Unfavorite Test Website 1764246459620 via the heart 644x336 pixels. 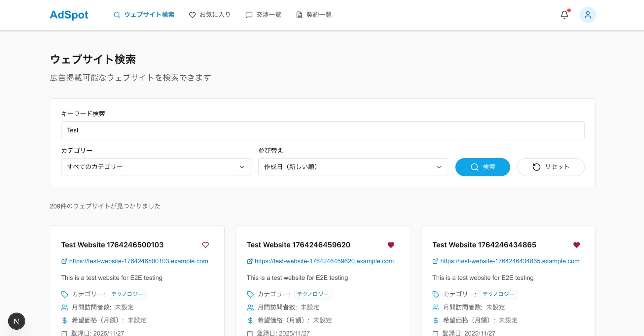[x=391, y=245]
